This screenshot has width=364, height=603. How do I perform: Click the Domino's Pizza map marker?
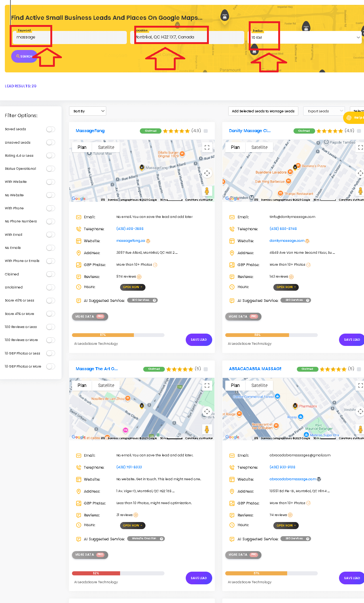(298, 166)
